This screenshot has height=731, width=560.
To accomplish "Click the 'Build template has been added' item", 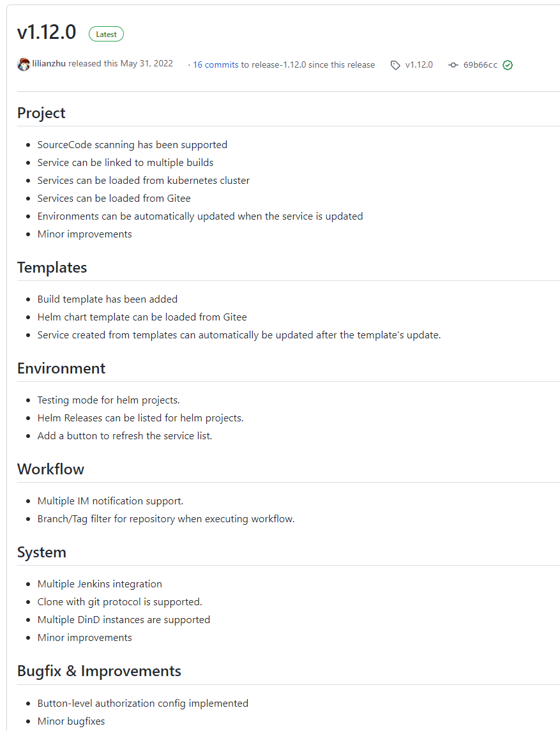I will click(x=107, y=299).
